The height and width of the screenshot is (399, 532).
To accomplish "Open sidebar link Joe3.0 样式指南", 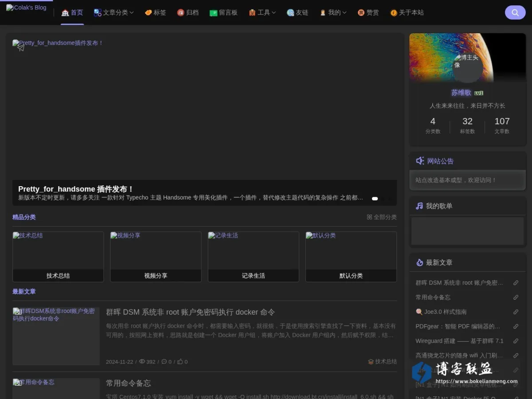I will pyautogui.click(x=441, y=312).
